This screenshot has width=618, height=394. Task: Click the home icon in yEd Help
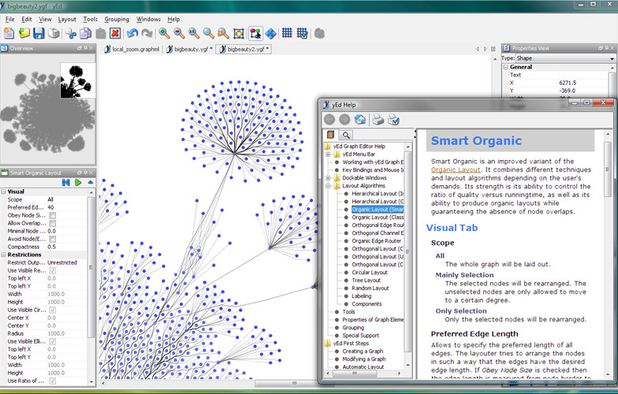(359, 120)
